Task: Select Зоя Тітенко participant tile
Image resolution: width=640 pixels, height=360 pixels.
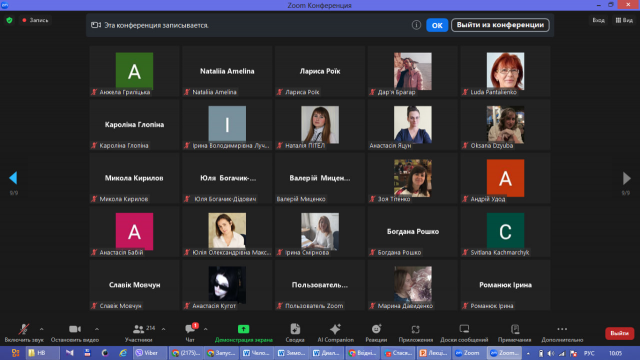Action: (x=413, y=178)
